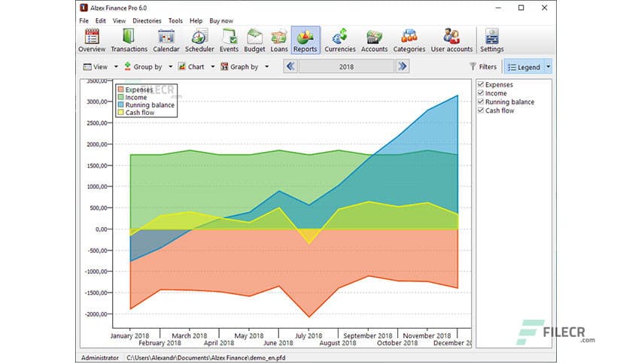Viewport: 629px width, 364px height.
Task: Click the 2018 period field
Action: 346,67
